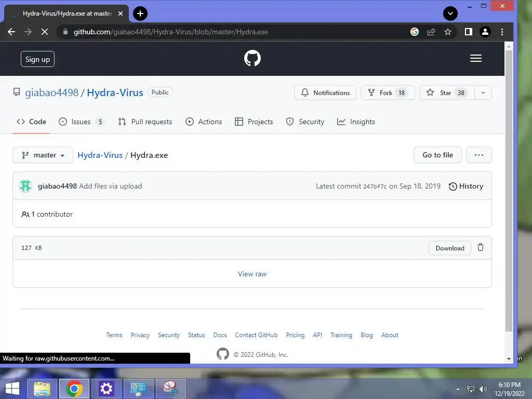
Task: Open Control Panel icon in taskbar
Action: click(138, 389)
